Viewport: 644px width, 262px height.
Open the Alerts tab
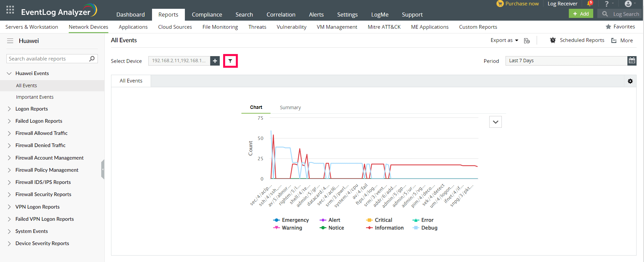(x=316, y=15)
